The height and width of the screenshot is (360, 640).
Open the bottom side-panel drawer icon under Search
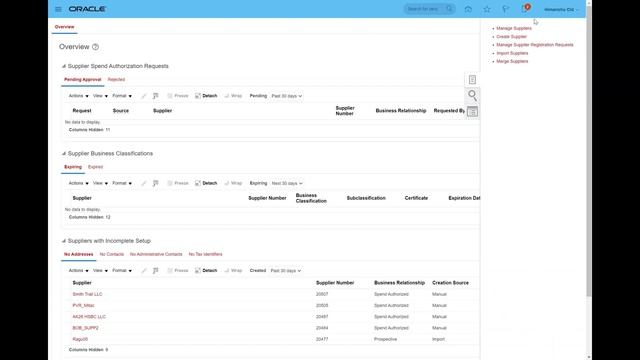pyautogui.click(x=472, y=111)
